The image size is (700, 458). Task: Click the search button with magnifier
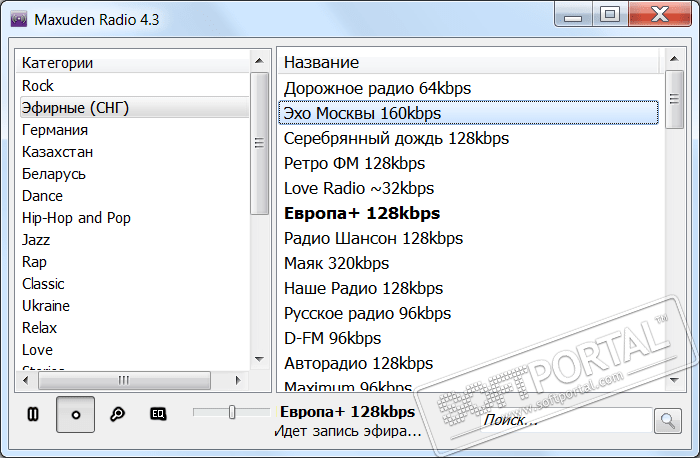[x=668, y=421]
